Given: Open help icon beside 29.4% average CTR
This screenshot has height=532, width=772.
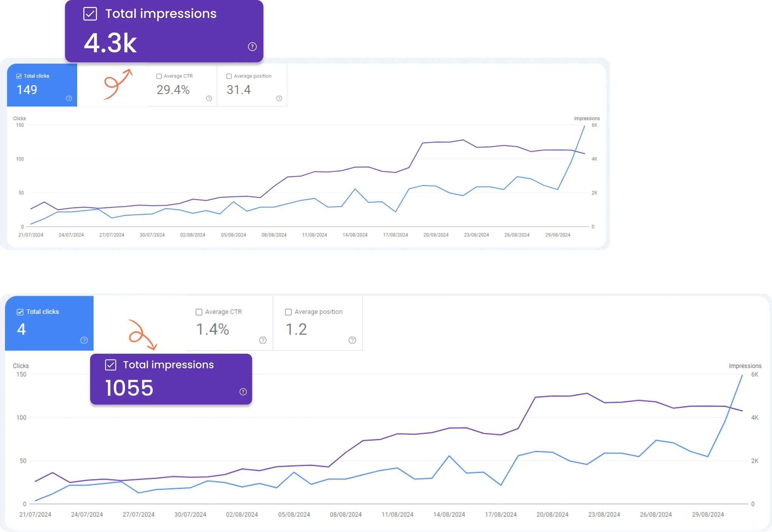Looking at the screenshot, I should [x=209, y=98].
